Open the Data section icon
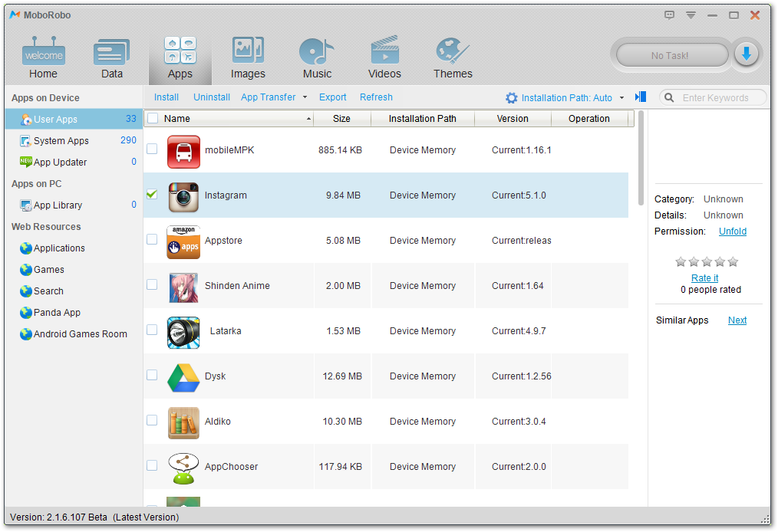The image size is (778, 532). [x=112, y=51]
